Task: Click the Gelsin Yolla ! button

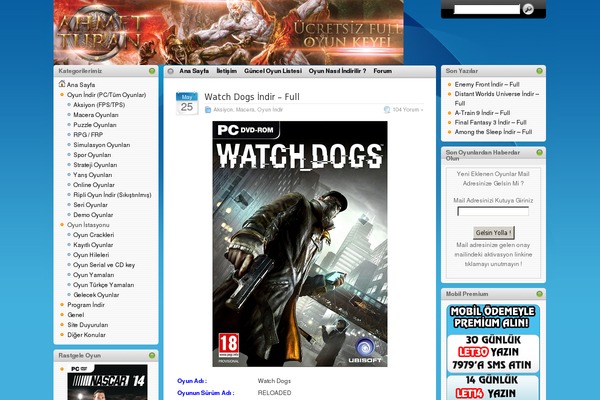Action: pos(494,232)
